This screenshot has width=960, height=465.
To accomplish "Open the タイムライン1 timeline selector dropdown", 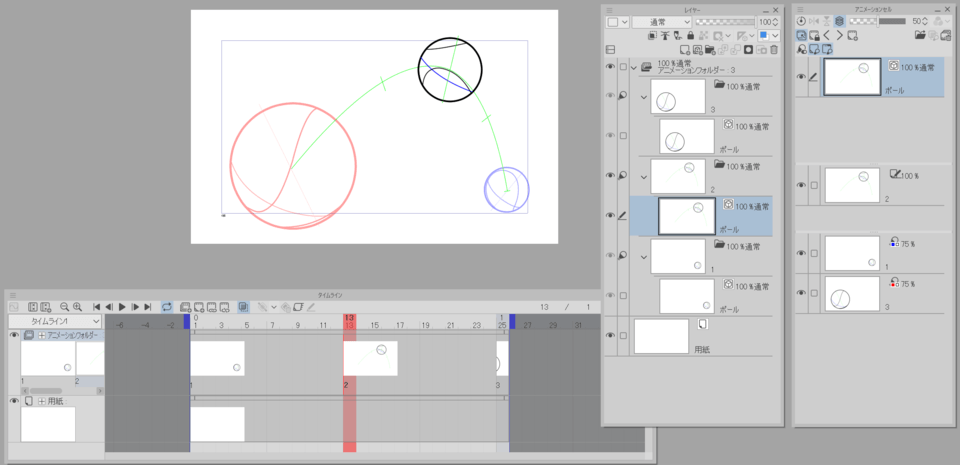I will 55,321.
